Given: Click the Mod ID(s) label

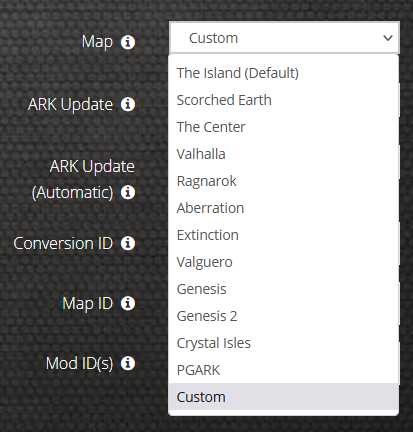Looking at the screenshot, I should pyautogui.click(x=79, y=363).
